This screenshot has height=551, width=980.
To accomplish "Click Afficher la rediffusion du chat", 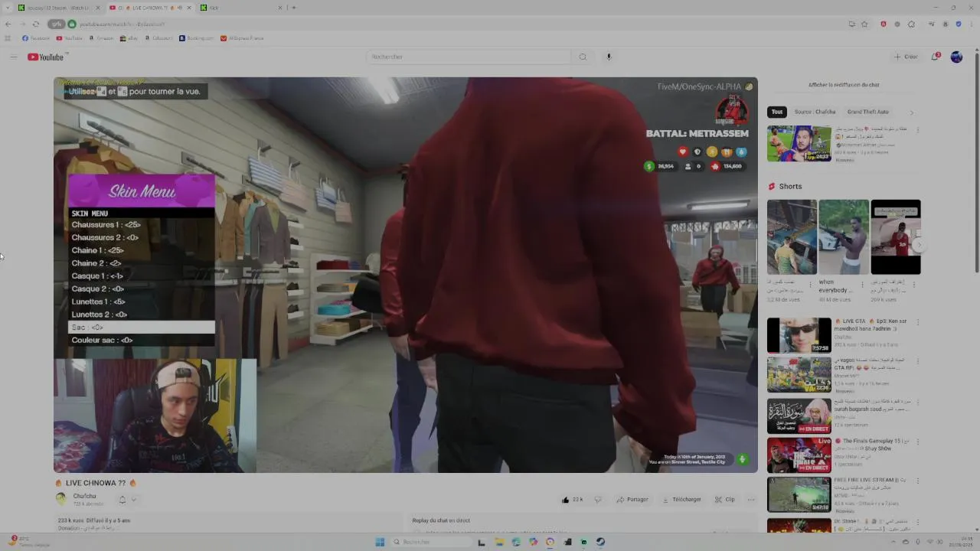I will (x=844, y=85).
